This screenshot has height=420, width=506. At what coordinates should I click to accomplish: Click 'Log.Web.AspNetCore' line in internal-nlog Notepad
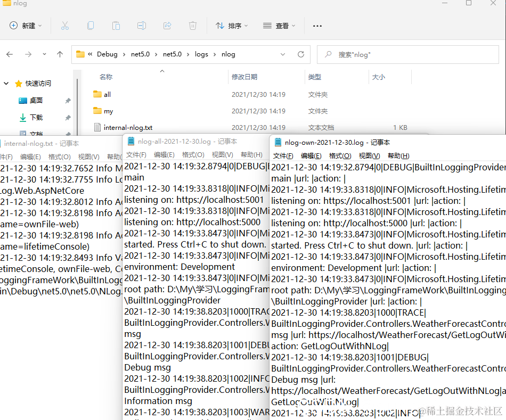42,191
